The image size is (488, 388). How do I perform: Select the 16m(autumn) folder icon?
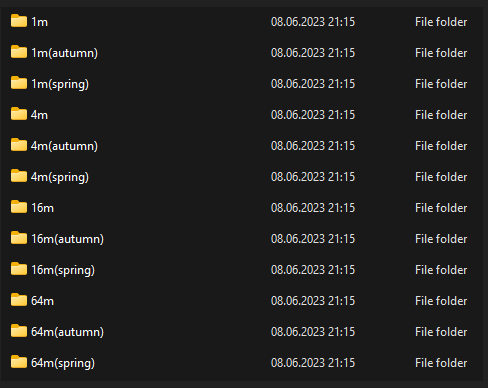[19, 238]
